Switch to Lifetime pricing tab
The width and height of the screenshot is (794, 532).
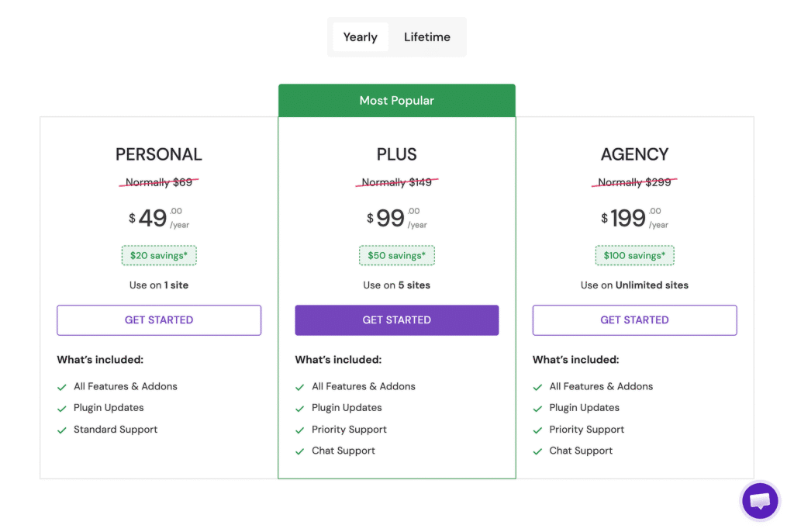tap(427, 37)
